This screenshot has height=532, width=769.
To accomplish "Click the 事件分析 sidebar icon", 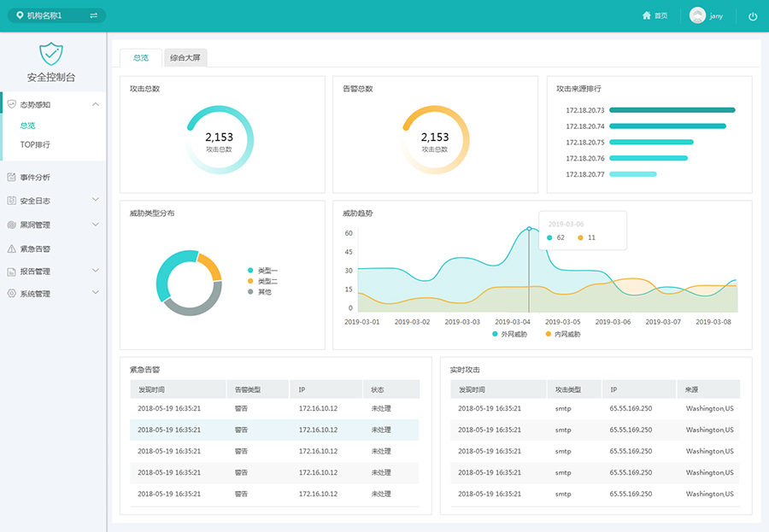I will point(11,177).
